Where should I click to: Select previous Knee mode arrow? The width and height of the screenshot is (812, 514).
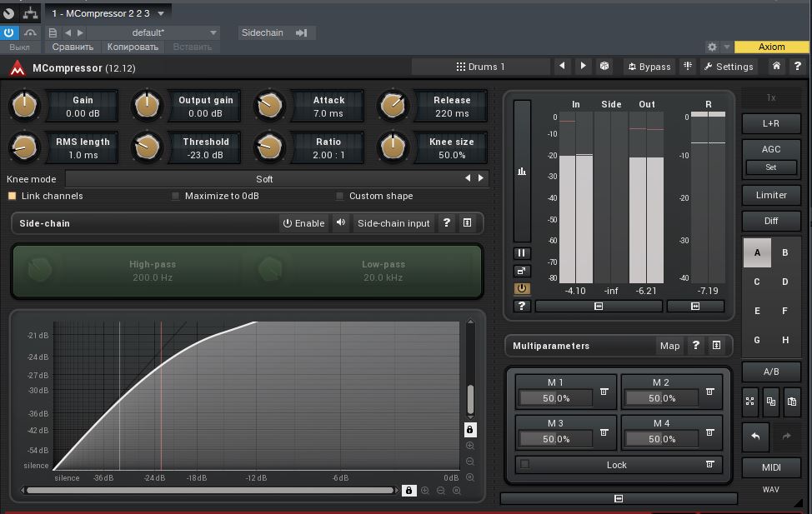coord(468,178)
